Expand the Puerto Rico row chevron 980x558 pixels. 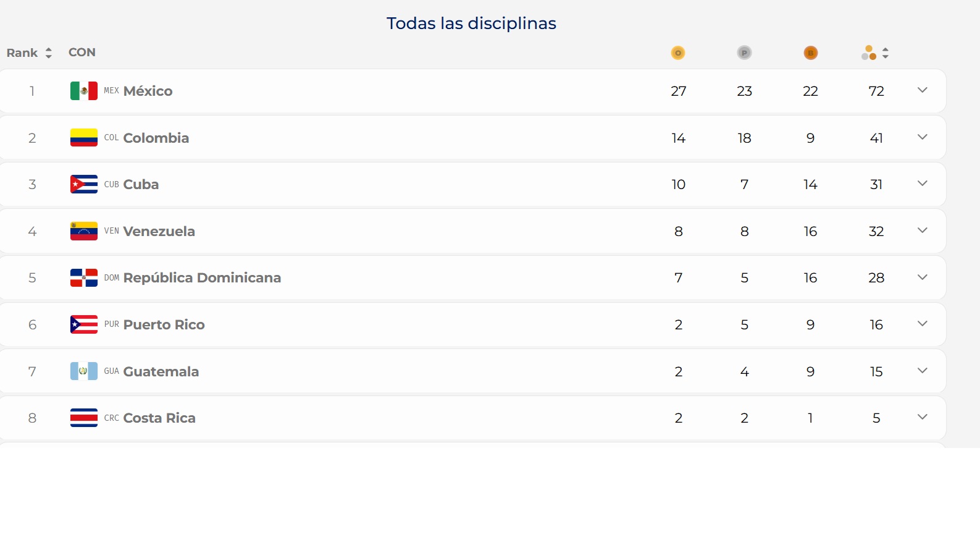coord(923,324)
